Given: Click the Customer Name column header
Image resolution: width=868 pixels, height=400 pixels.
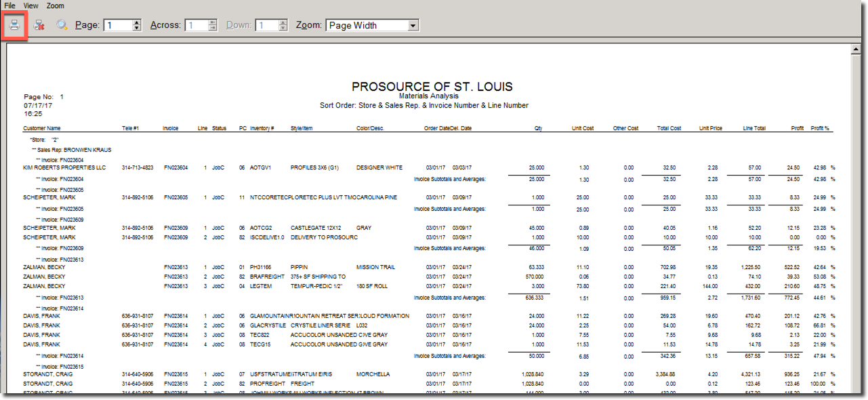Looking at the screenshot, I should point(42,128).
